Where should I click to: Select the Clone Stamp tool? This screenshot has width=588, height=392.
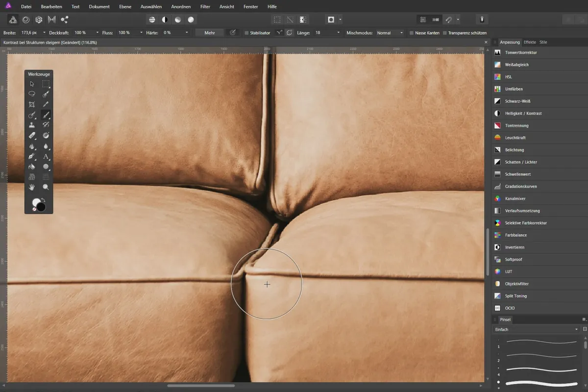(32, 125)
